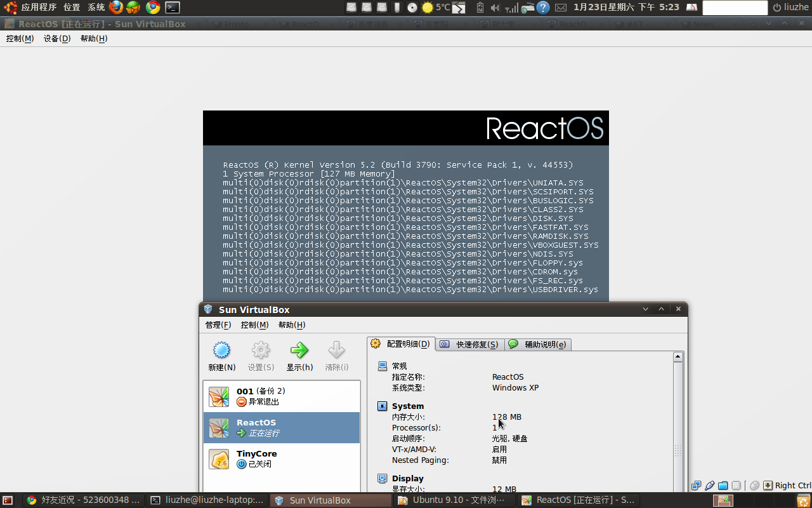Switch to the 快速修复(S) snapshots tab
Viewport: 812px width, 508px height.
[x=470, y=344]
